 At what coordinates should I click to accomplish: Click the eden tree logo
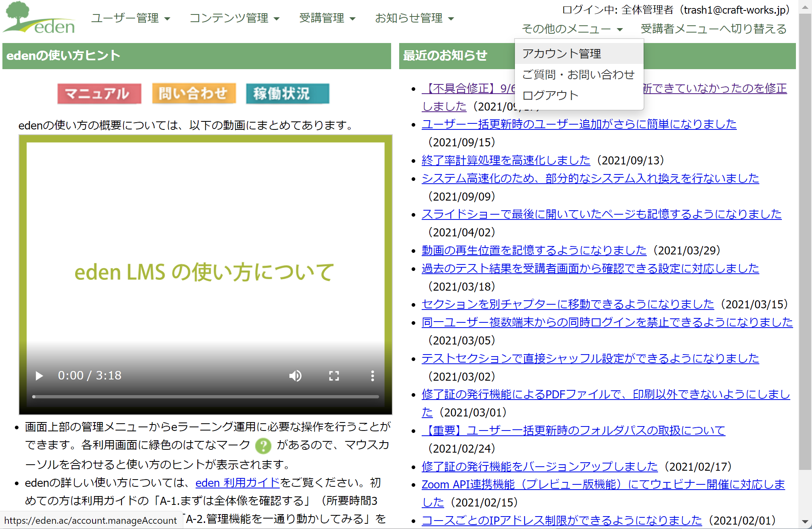tap(39, 18)
